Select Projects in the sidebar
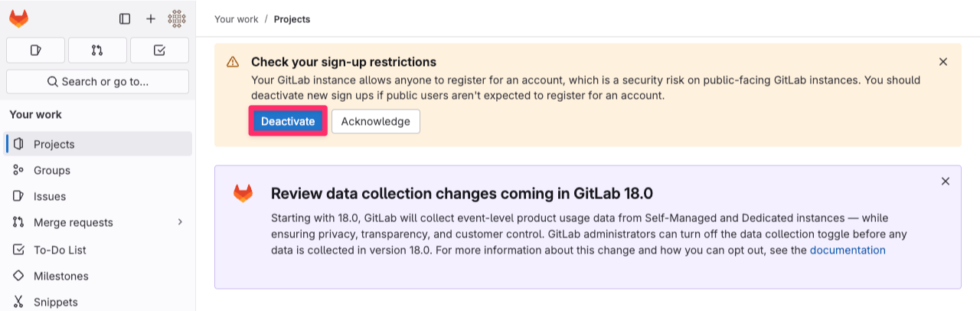The height and width of the screenshot is (311, 980). 98,144
